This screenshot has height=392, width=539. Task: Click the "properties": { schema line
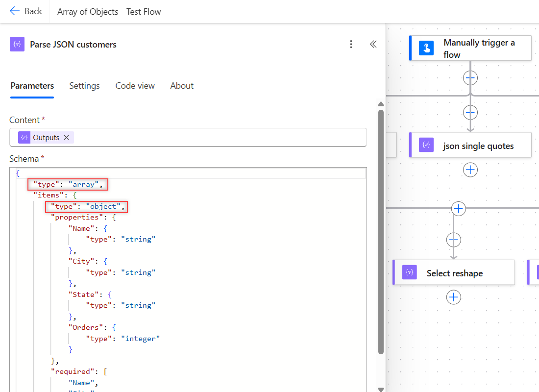[x=83, y=218]
